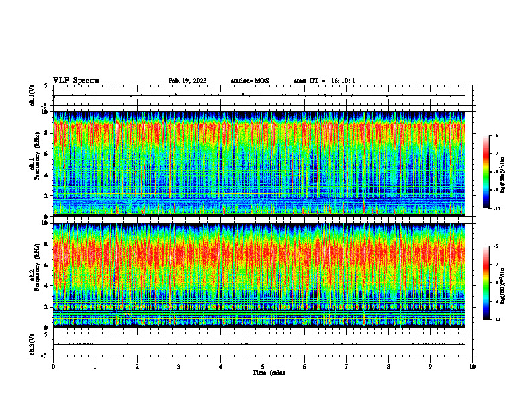Click the "VLF Spectra" plot title
532x411 pixels.
pos(76,81)
